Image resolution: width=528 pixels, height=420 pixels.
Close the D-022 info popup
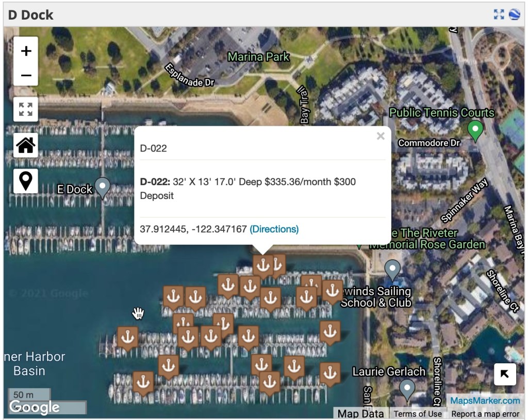[x=381, y=136]
